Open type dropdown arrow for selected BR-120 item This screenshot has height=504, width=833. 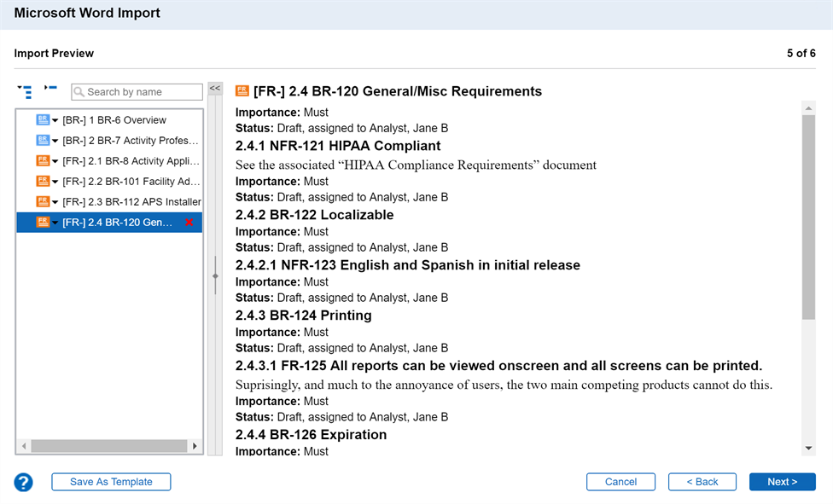point(55,223)
